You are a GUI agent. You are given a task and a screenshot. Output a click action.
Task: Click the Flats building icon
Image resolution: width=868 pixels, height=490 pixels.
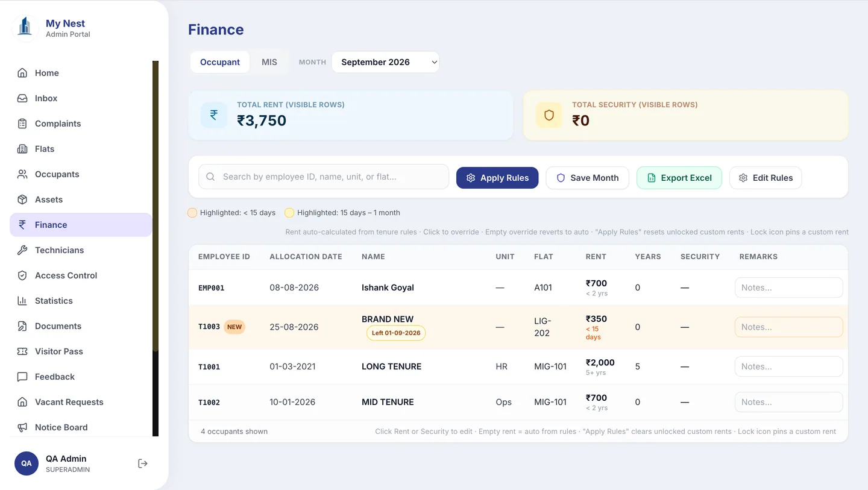point(22,149)
